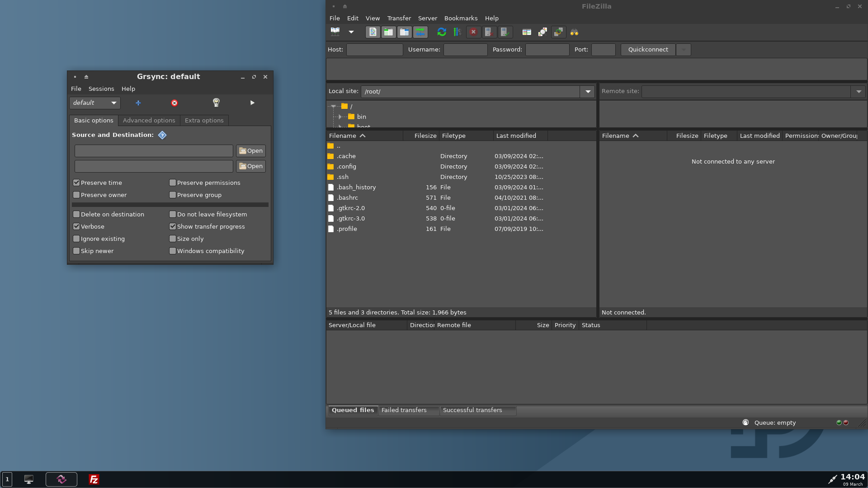Disable the Verbose checkbox
The image size is (868, 488).
[x=76, y=227]
